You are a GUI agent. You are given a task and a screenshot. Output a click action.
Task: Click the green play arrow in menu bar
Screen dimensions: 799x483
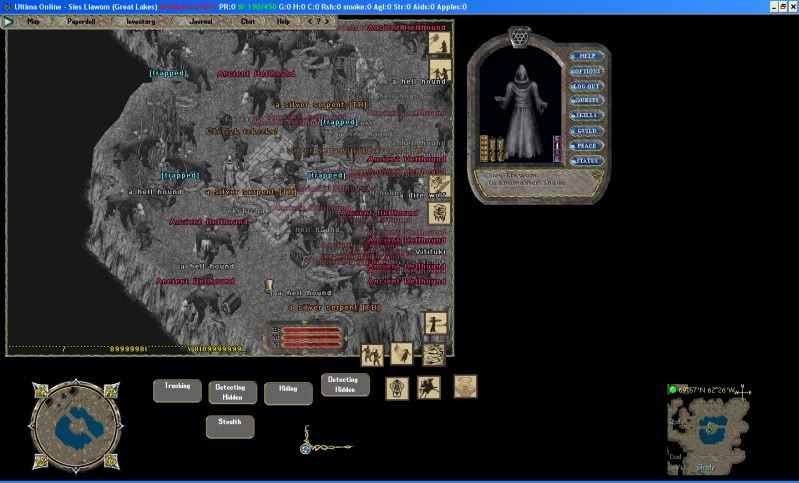[x=7, y=21]
